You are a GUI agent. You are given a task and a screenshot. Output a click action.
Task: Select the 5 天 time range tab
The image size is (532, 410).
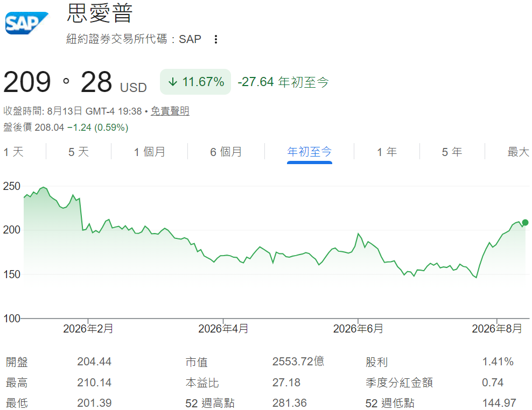coord(79,152)
